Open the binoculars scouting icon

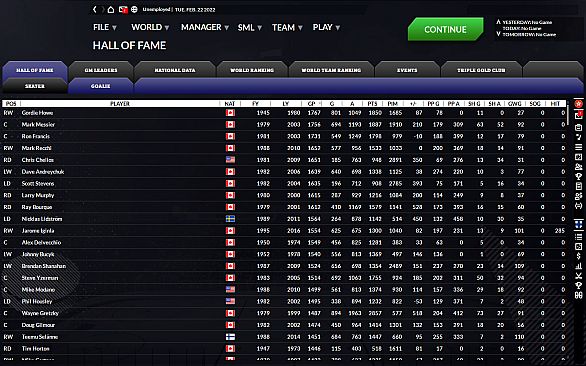[579, 295]
